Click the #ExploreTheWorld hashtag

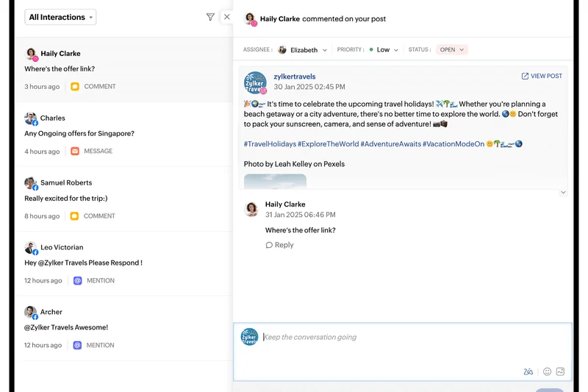click(x=328, y=144)
